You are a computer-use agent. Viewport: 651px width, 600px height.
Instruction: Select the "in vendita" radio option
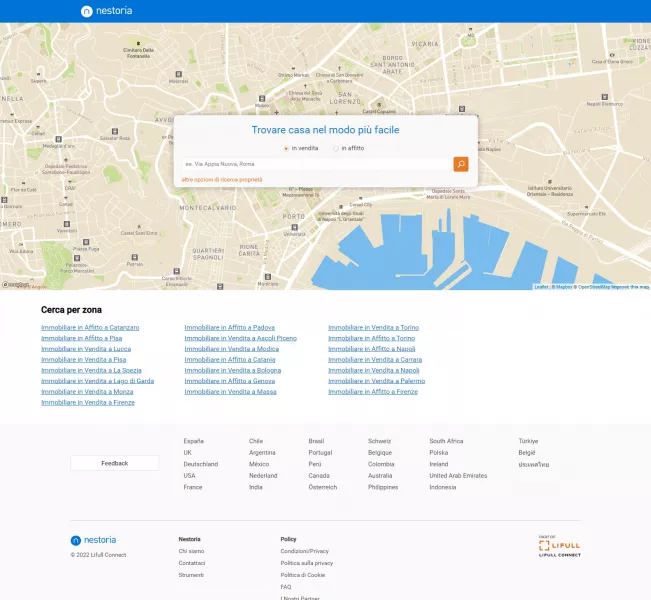pyautogui.click(x=286, y=149)
